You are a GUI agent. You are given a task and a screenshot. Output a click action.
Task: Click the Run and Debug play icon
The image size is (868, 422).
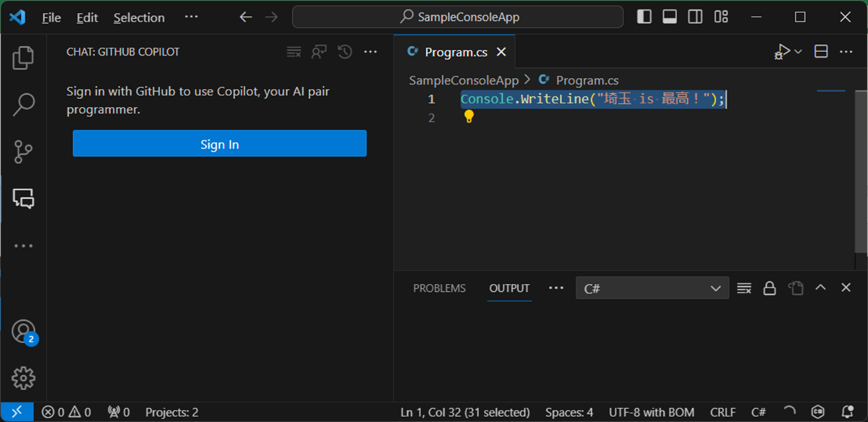coord(782,52)
